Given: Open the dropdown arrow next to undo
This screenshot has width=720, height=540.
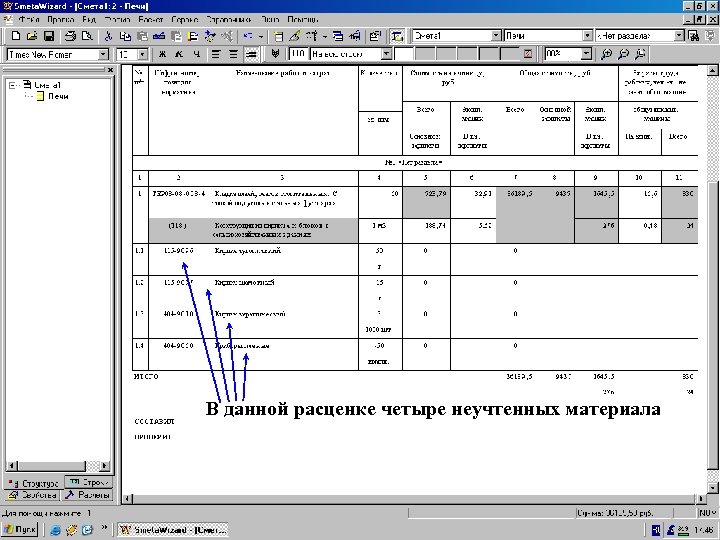Looking at the screenshot, I should [261, 36].
